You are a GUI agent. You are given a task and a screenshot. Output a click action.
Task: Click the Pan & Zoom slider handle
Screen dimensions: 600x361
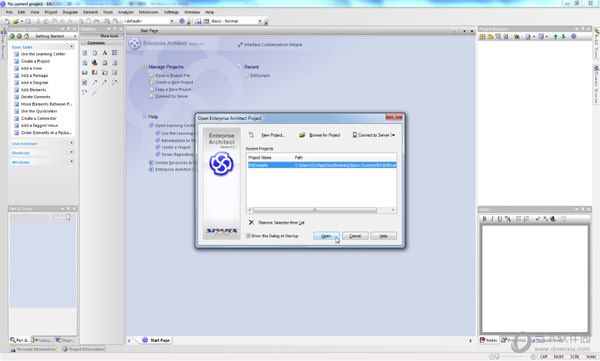pos(68,217)
